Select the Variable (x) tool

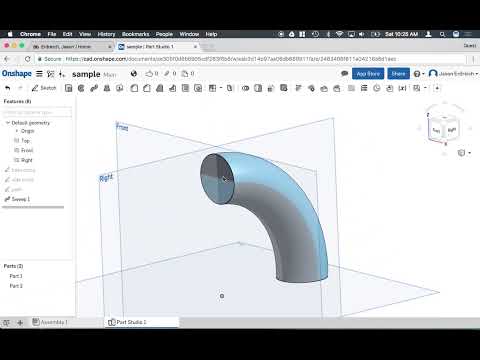403,88
